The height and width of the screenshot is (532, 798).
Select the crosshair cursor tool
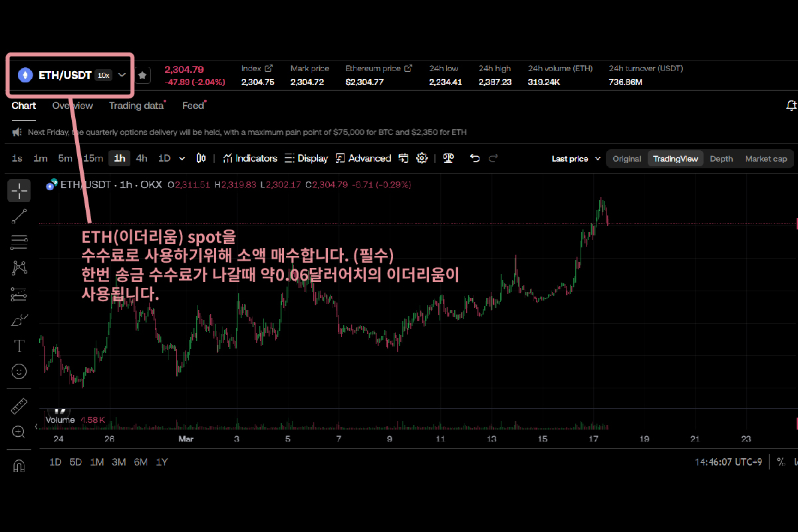coord(19,191)
